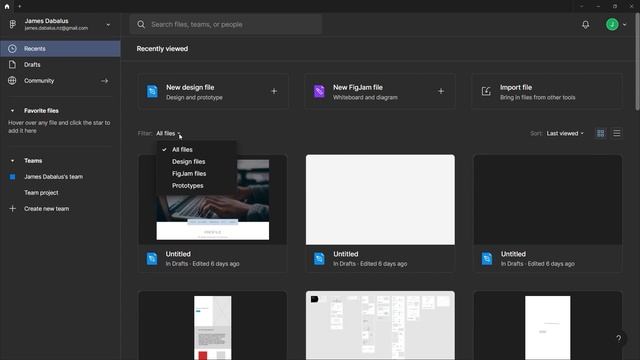
Task: Click file icon of third Untitled file
Action: tap(487, 259)
